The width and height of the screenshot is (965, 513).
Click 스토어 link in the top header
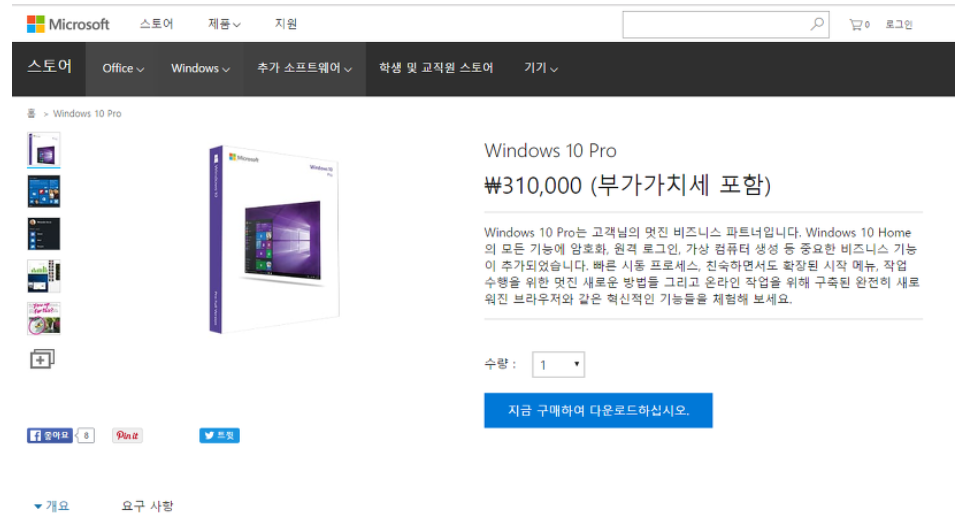(156, 24)
